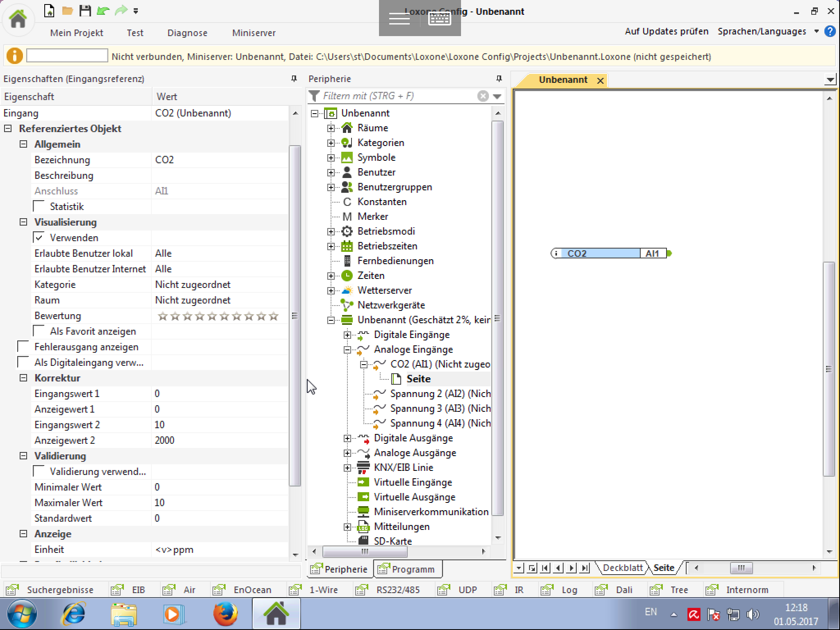Enable the Statistik checkbox
Viewport: 840px width, 630px height.
click(39, 206)
